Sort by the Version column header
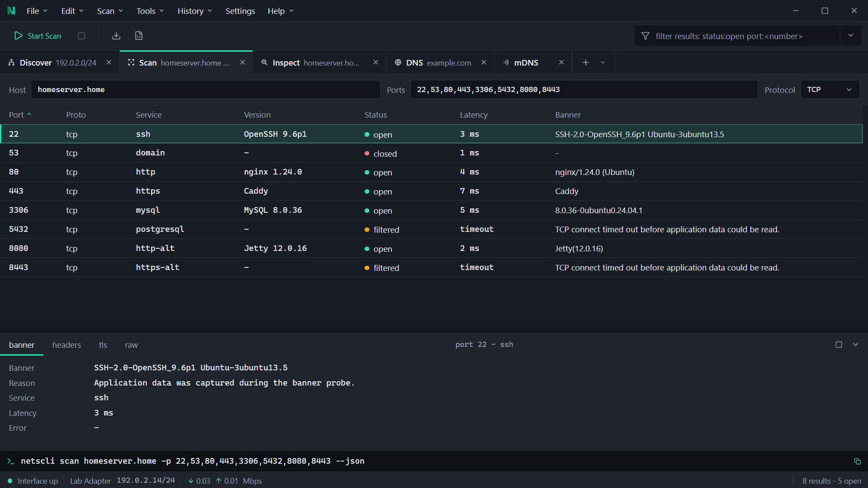This screenshot has width=868, height=488. pos(257,115)
